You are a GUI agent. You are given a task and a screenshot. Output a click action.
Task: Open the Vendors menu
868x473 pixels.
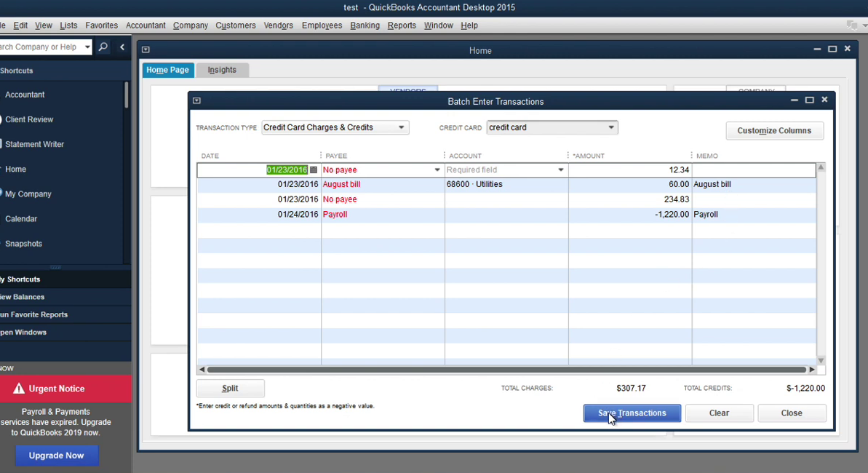(279, 25)
